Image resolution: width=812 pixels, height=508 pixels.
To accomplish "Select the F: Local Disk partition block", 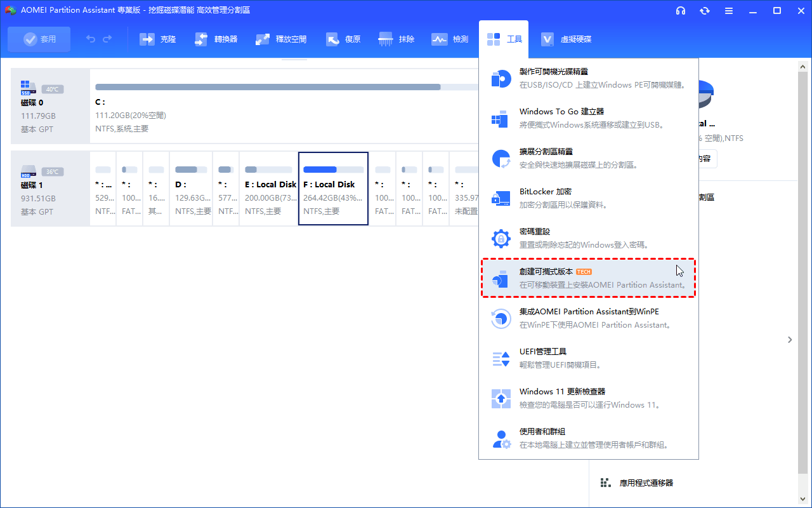I will pos(333,189).
